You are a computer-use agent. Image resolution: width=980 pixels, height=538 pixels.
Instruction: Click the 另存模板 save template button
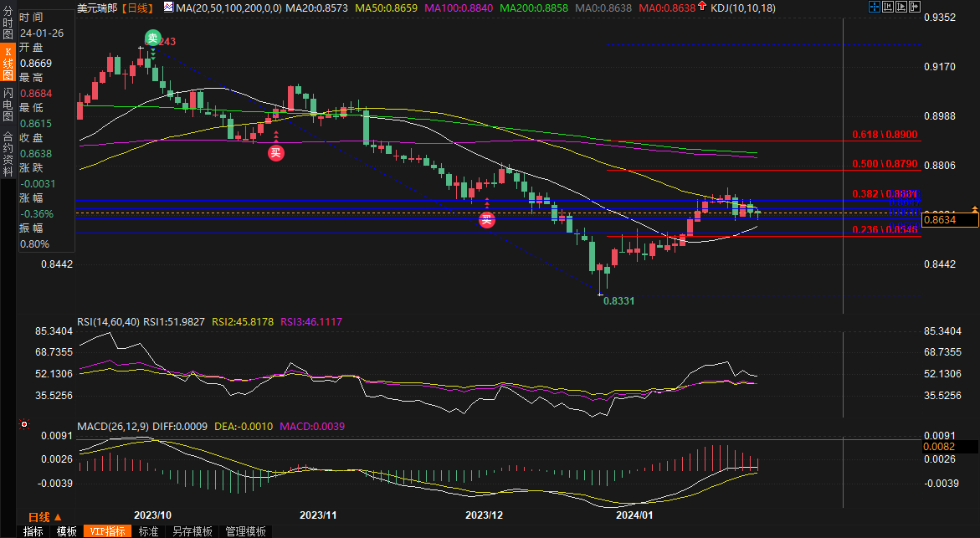[192, 531]
